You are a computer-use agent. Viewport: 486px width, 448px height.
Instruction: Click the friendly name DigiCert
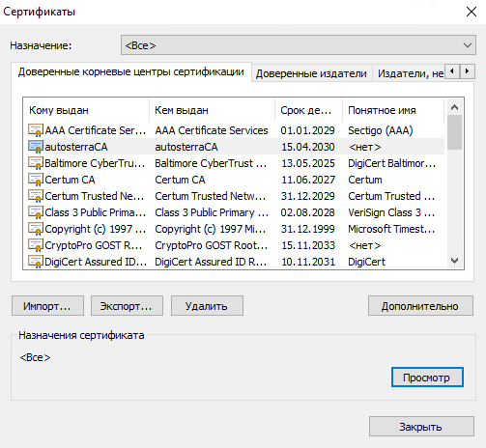click(x=366, y=262)
